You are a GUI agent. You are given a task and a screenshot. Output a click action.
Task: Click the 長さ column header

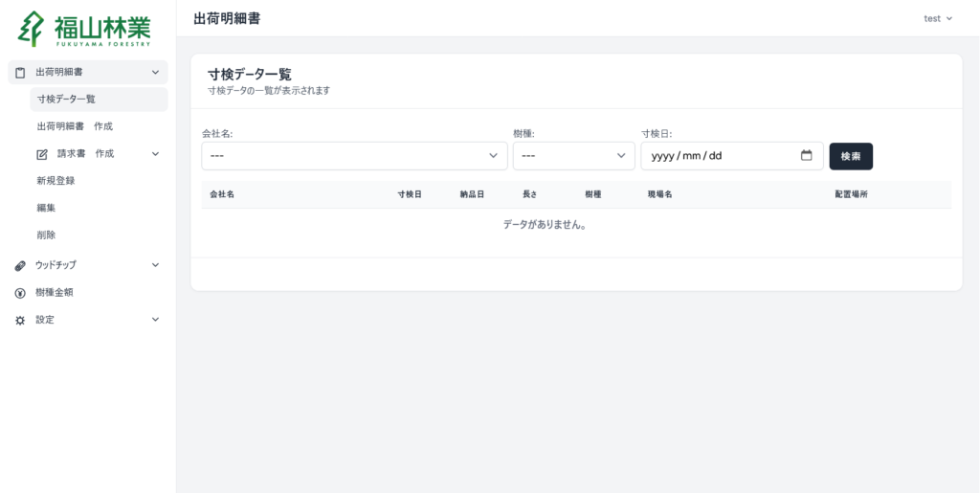click(x=529, y=194)
